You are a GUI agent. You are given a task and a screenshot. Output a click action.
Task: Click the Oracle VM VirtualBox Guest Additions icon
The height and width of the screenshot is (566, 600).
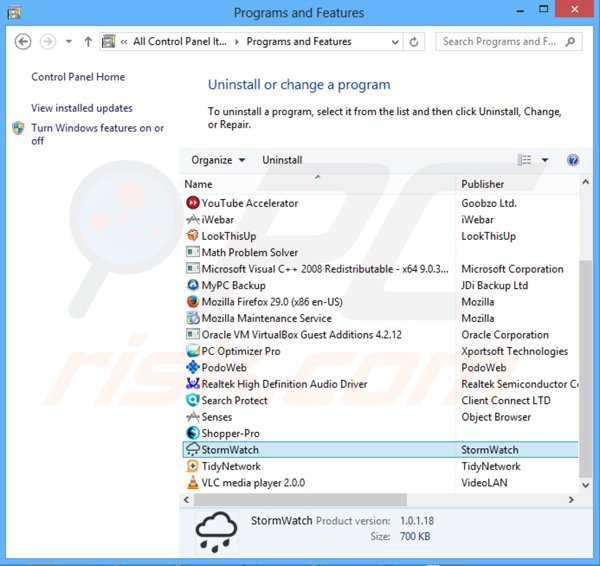coord(192,334)
